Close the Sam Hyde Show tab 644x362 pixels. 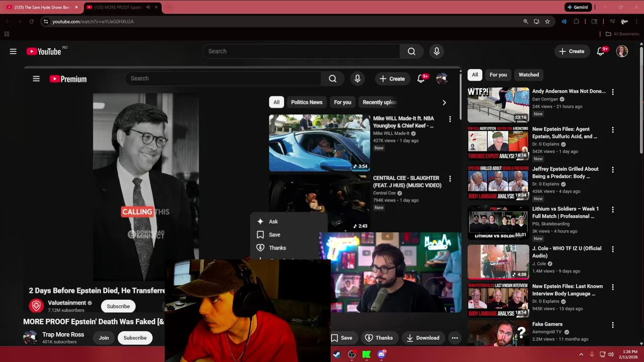click(76, 7)
